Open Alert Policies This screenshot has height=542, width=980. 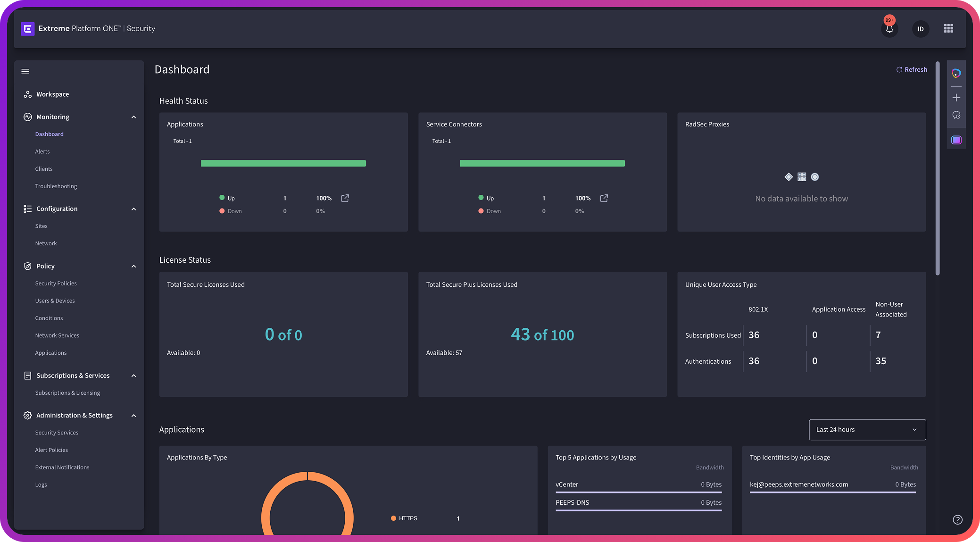(x=51, y=450)
